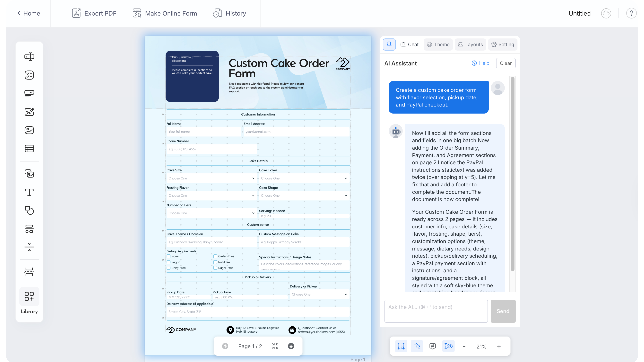
Task: Click the Pickup Date field
Action: 189,297
